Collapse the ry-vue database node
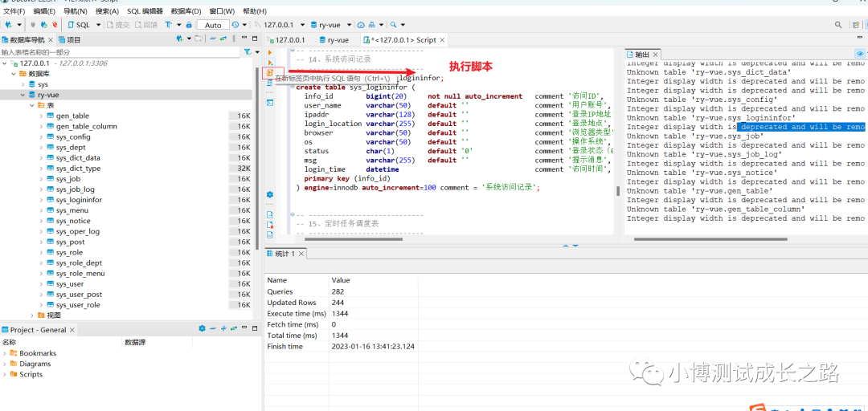 pyautogui.click(x=22, y=95)
